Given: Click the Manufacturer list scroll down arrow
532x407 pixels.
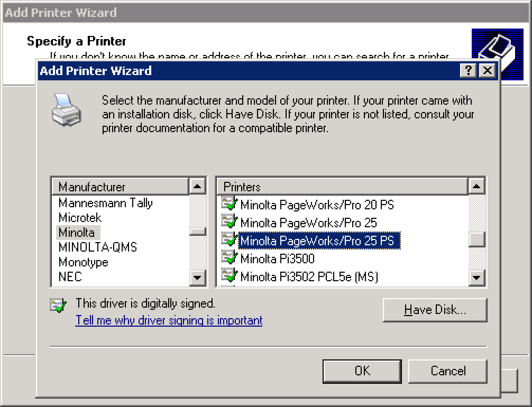Looking at the screenshot, I should point(197,277).
